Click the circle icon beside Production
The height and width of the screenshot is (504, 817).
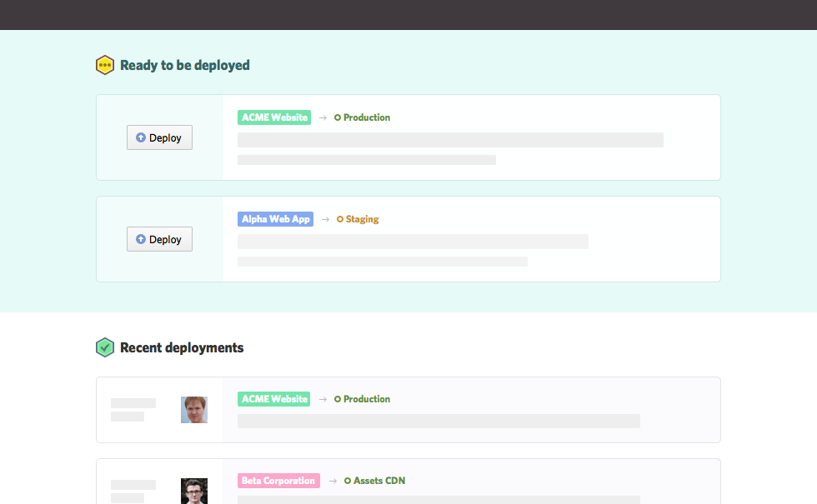[x=338, y=117]
